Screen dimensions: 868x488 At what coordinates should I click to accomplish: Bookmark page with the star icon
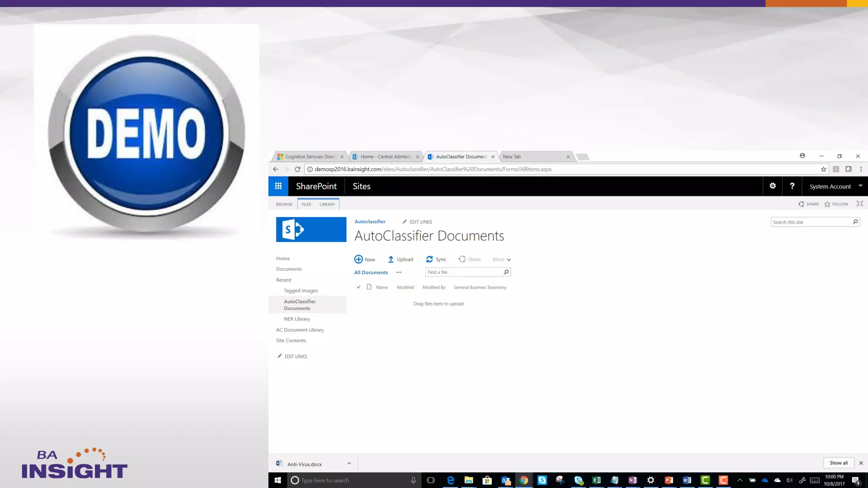click(x=823, y=169)
